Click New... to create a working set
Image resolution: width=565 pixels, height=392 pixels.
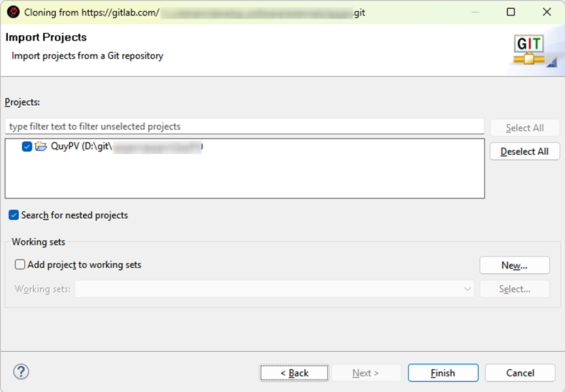514,265
